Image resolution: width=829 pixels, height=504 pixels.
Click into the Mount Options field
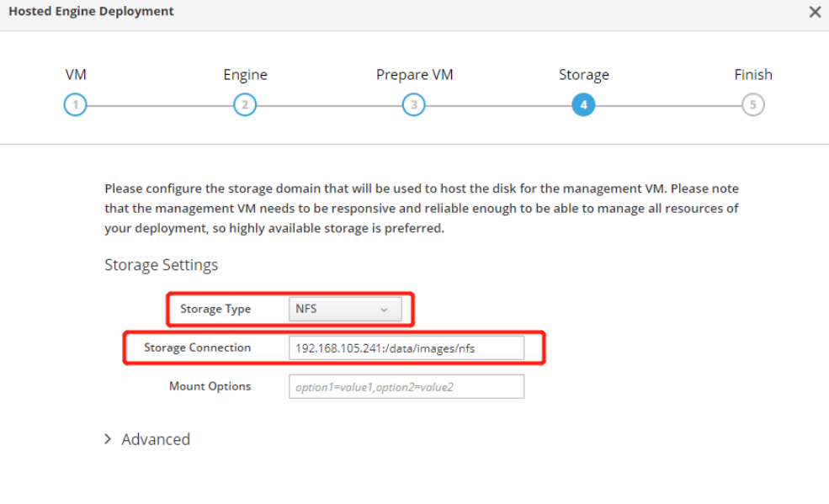[406, 387]
